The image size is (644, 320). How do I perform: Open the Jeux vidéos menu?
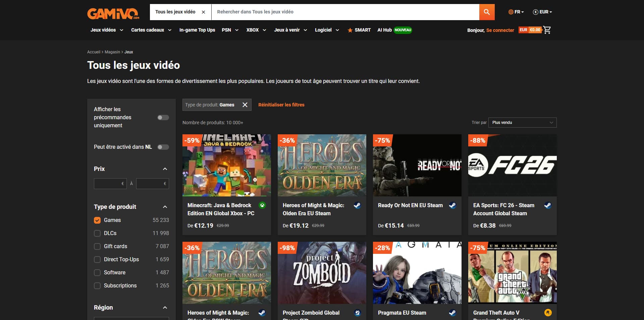pyautogui.click(x=107, y=30)
